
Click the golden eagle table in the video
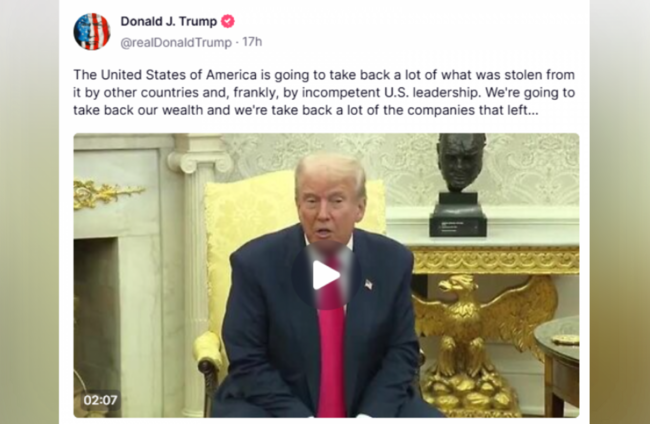click(493, 327)
